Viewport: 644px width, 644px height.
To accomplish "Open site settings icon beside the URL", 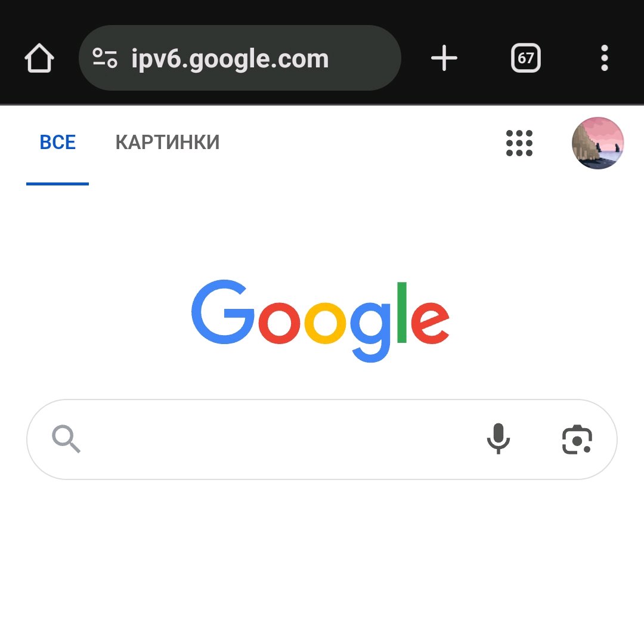I will (x=105, y=58).
